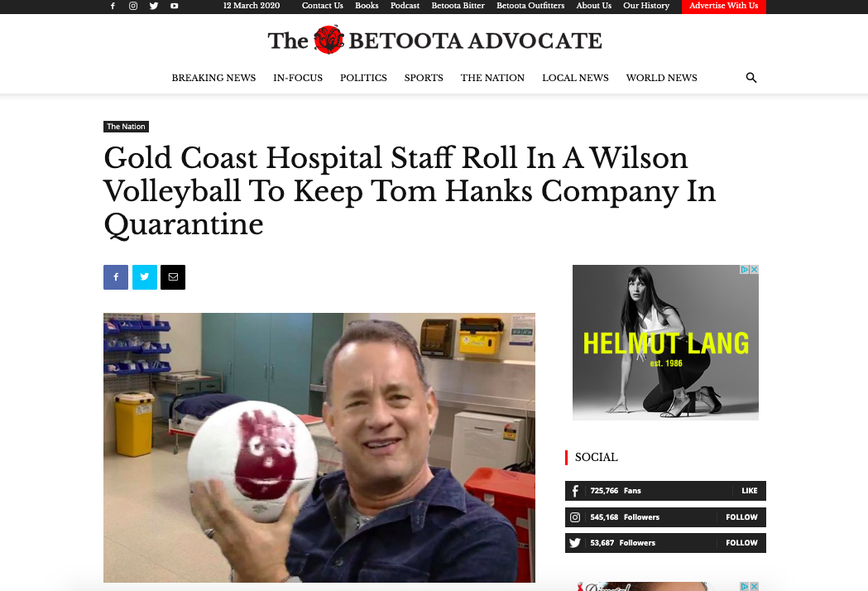Click the Betoota Advocate red logo

tap(328, 40)
